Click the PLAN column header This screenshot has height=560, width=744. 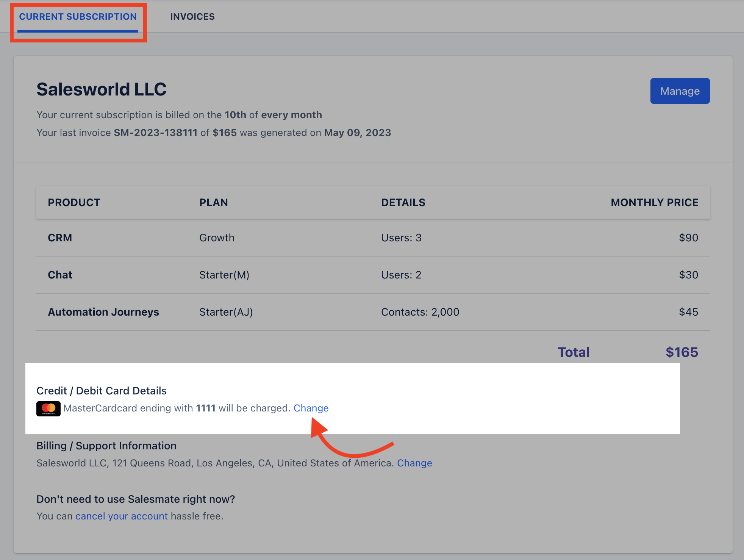214,202
